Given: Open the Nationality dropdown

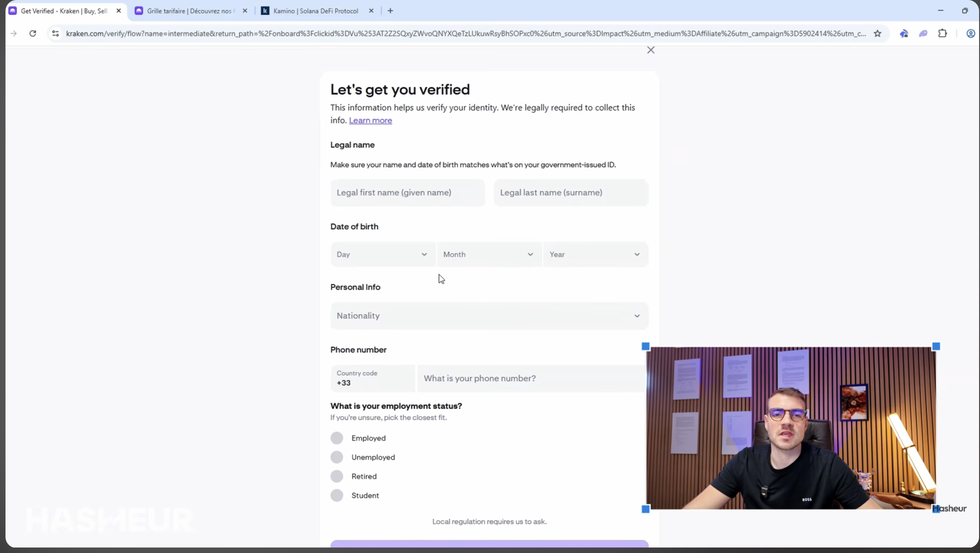Looking at the screenshot, I should 489,316.
